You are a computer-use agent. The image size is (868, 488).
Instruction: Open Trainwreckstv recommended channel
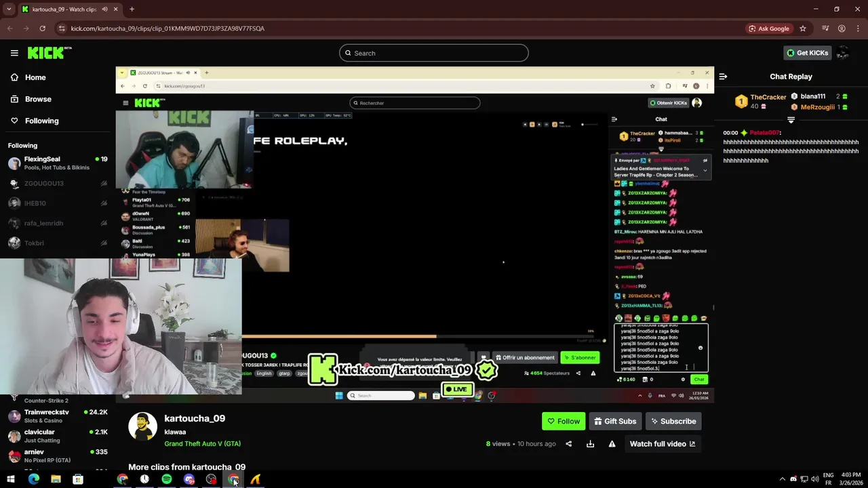(58, 416)
